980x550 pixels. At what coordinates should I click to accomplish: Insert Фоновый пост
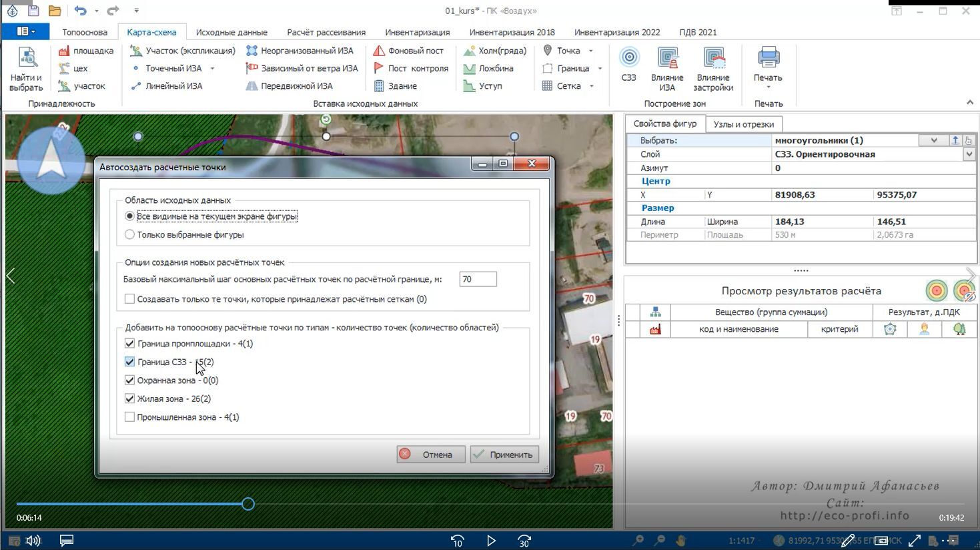click(x=408, y=51)
